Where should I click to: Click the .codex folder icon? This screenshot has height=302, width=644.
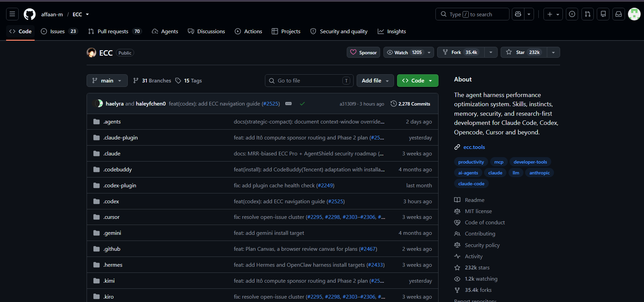click(96, 201)
